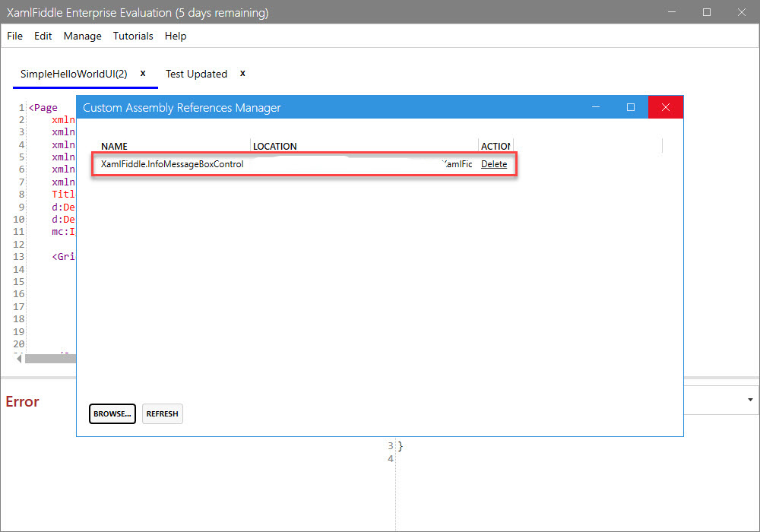Screen dimensions: 760x532
Task: Open the Manage menu
Action: pyautogui.click(x=82, y=36)
